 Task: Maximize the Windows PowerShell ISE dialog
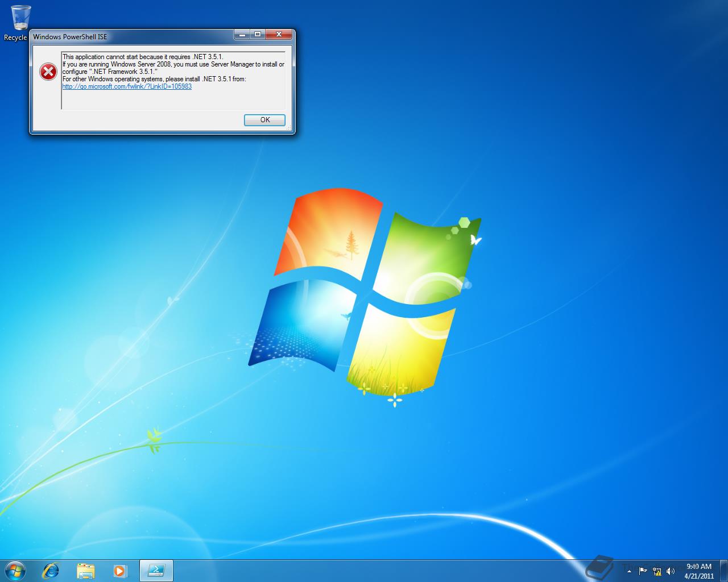[x=258, y=35]
